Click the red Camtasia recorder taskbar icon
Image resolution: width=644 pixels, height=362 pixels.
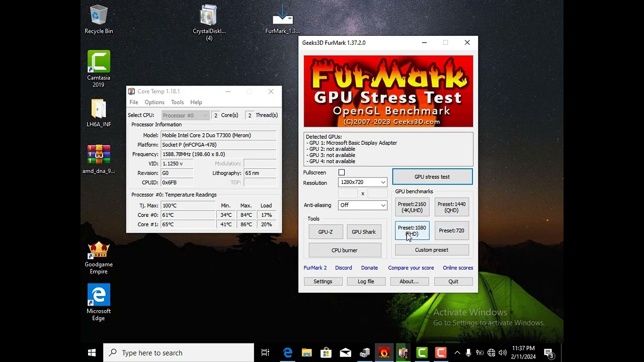click(x=441, y=353)
